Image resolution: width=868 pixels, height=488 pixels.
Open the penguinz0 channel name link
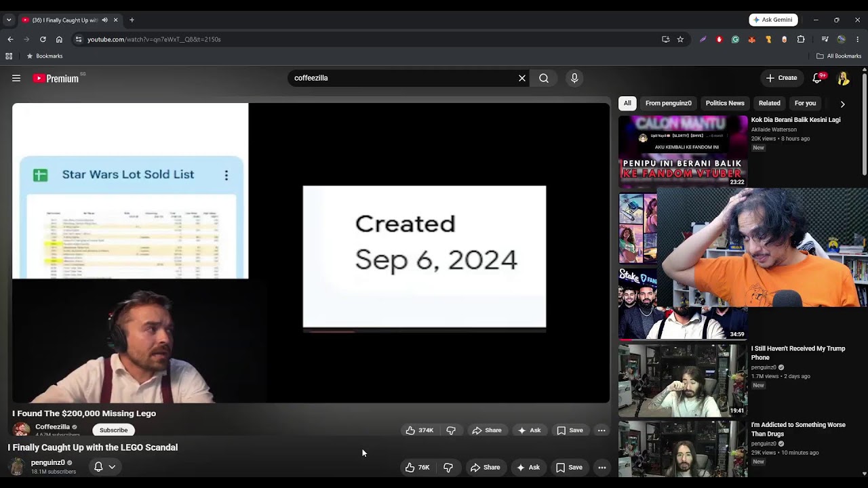(x=47, y=463)
